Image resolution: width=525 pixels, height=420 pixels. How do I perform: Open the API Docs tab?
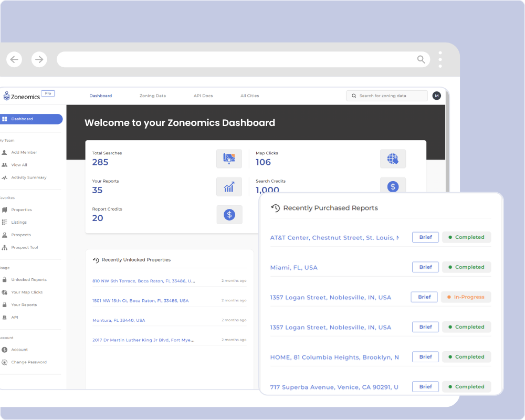pos(203,96)
